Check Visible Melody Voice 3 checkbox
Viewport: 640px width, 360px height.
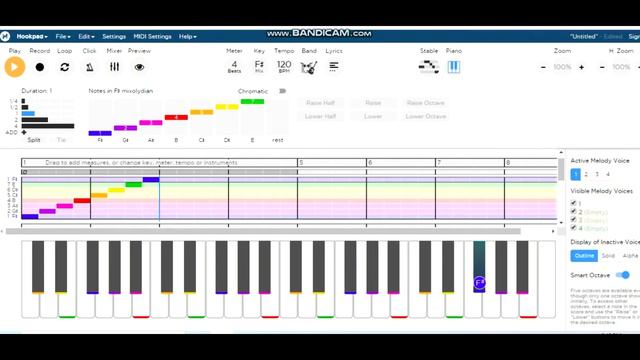coord(573,220)
